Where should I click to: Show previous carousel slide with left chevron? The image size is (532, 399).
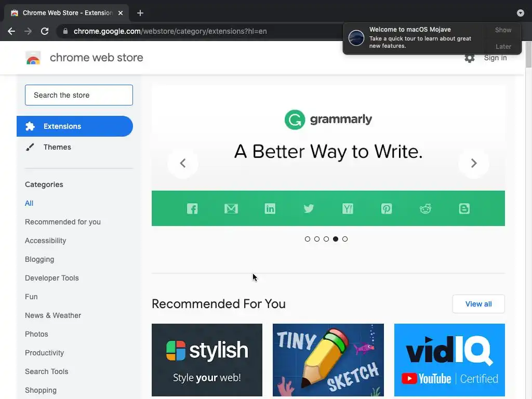click(x=183, y=163)
